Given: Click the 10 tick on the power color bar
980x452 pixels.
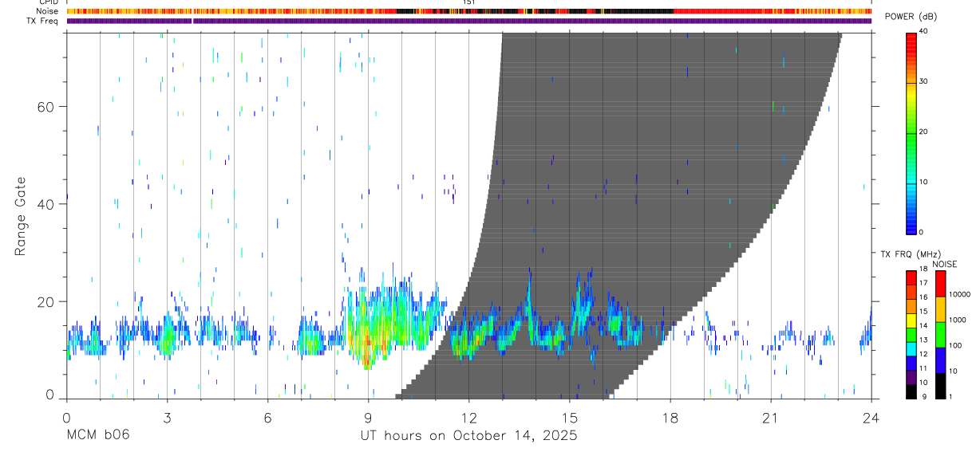Looking at the screenshot, I should 924,182.
